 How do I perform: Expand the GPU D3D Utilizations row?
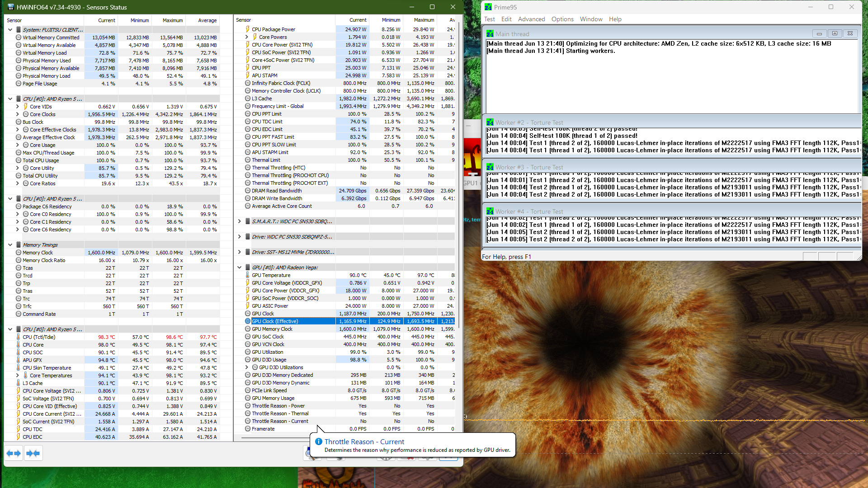[x=247, y=367]
